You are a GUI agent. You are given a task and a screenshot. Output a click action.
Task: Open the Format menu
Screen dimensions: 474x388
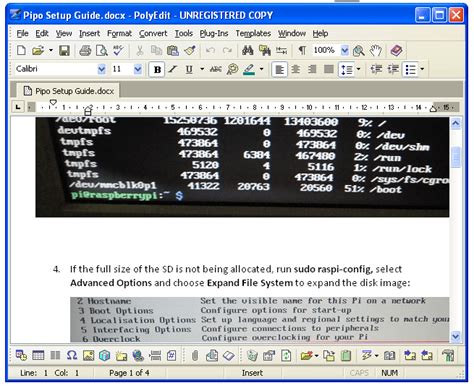pyautogui.click(x=119, y=33)
